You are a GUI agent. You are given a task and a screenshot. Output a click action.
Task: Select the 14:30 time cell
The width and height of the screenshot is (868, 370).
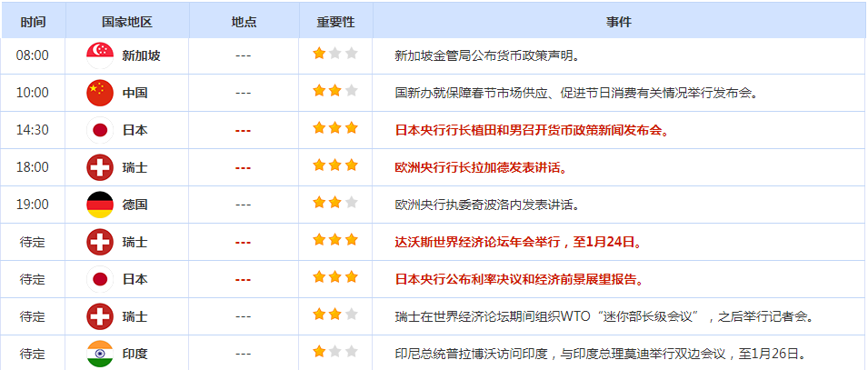[32, 130]
